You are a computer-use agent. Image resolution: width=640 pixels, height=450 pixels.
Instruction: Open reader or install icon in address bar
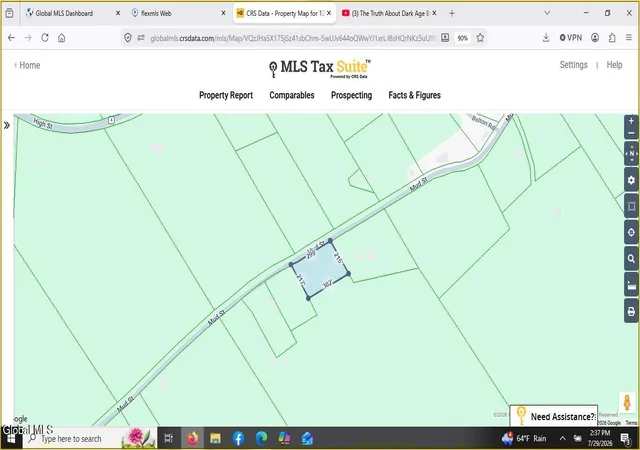tap(445, 38)
